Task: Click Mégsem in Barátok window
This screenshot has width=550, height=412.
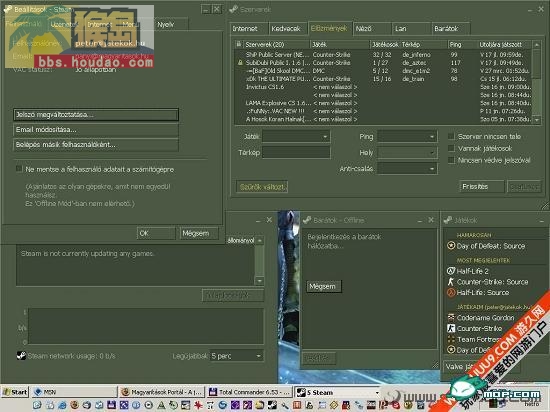Action: point(323,286)
